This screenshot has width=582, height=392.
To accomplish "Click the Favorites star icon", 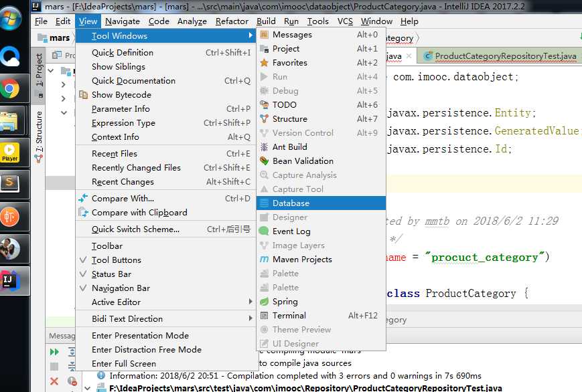I will coord(264,63).
